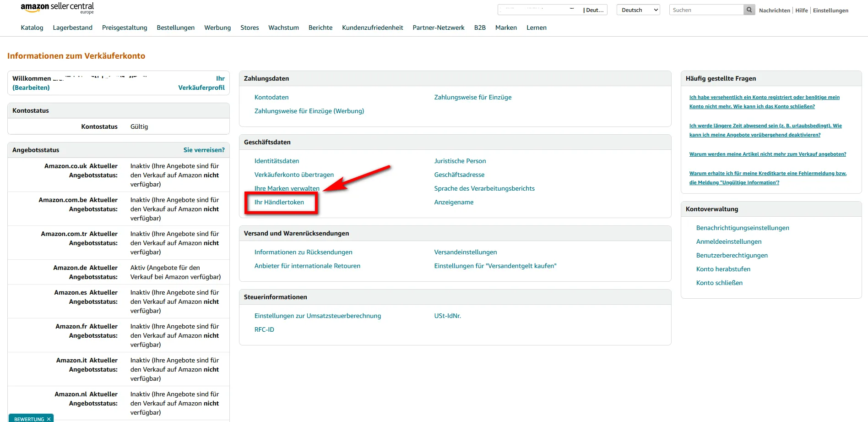Open the Berichte menu

(320, 27)
